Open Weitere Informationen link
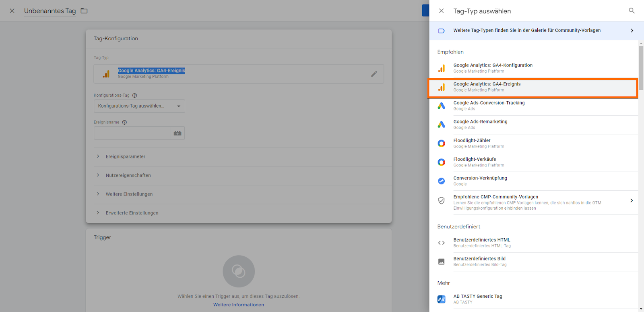 tap(239, 305)
